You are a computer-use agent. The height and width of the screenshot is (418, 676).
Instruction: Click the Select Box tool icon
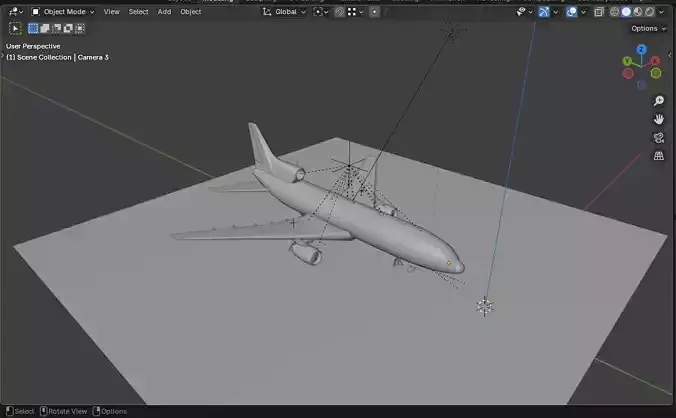pos(15,28)
